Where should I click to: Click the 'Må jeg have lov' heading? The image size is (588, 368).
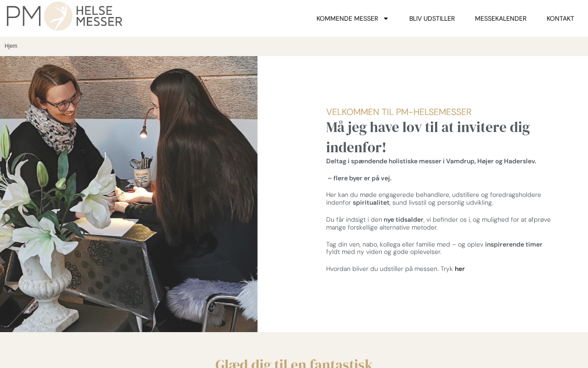(x=428, y=137)
